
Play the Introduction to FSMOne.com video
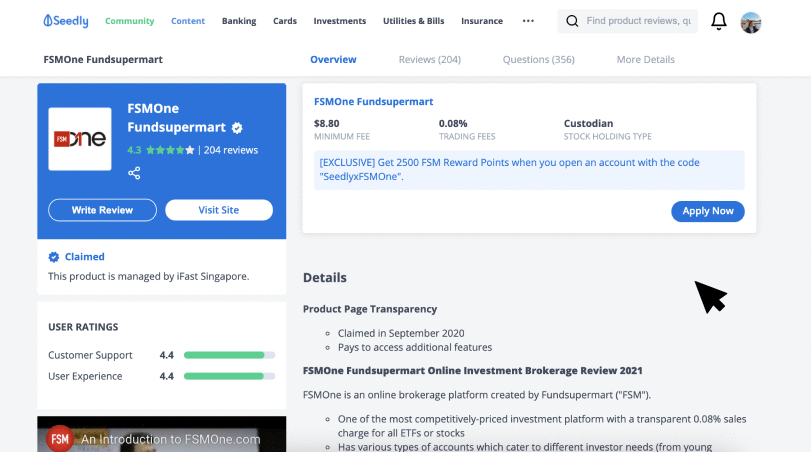[x=161, y=434]
